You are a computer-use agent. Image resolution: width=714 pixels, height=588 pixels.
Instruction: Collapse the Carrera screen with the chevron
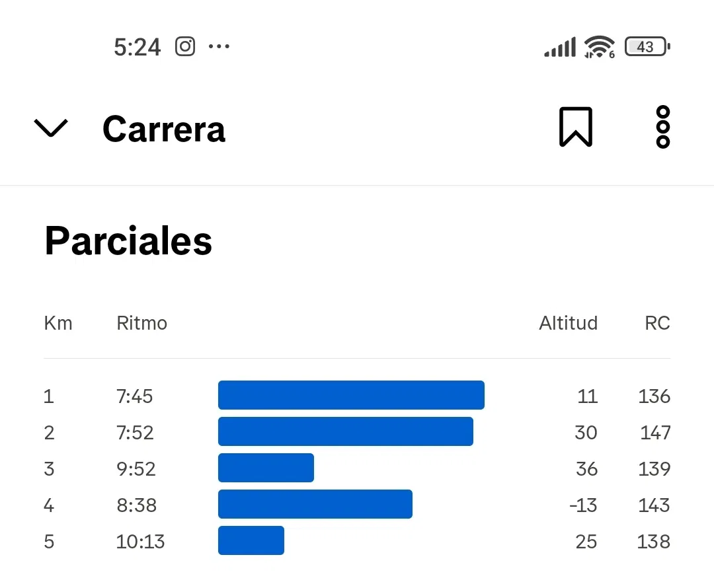click(x=51, y=128)
